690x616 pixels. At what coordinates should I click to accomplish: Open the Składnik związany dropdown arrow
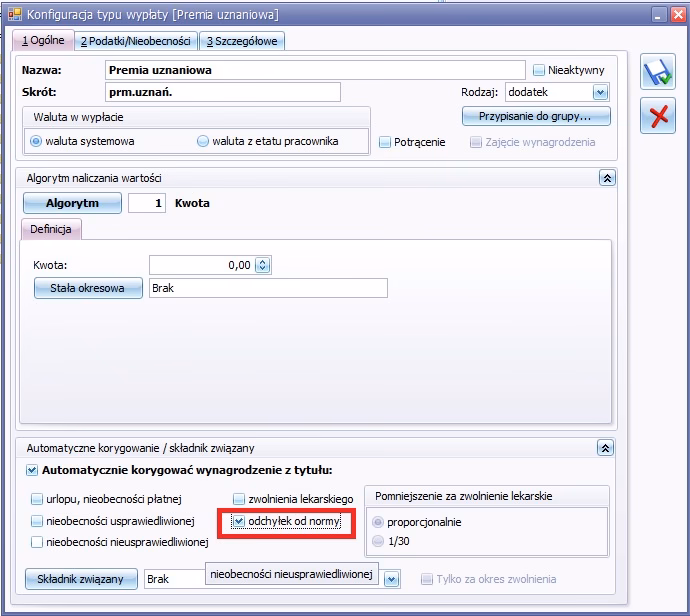click(392, 579)
